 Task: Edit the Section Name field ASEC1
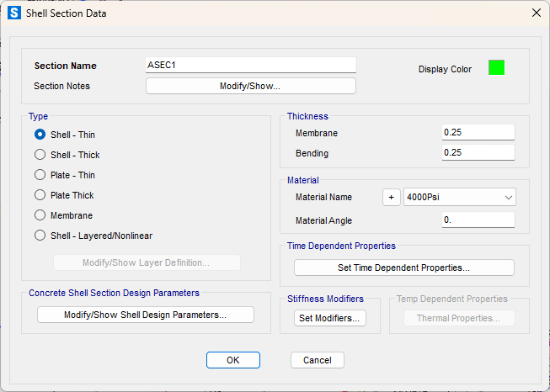(251, 65)
